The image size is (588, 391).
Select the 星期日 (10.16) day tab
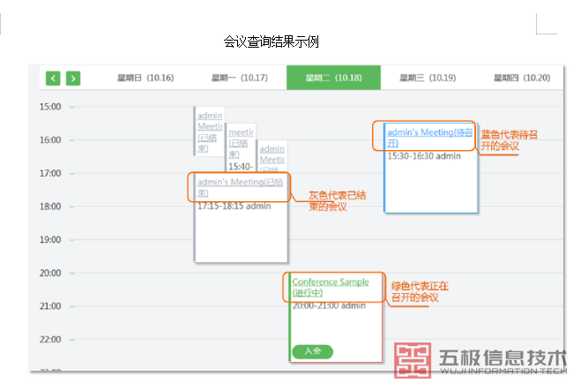point(145,78)
